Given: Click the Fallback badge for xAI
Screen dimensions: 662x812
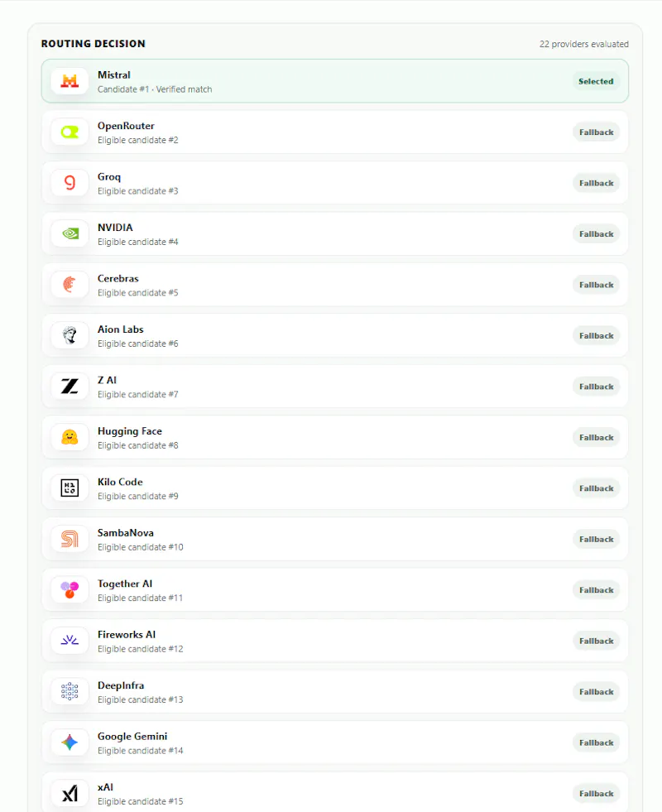Looking at the screenshot, I should click(597, 793).
